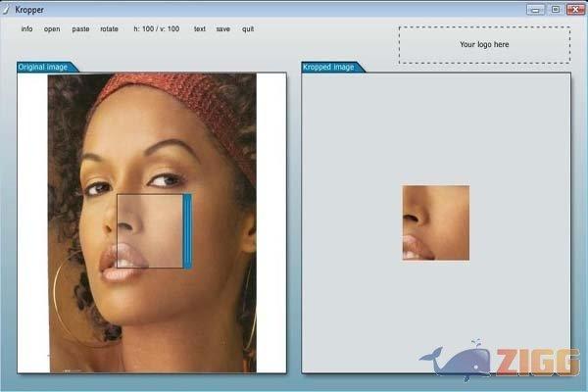The height and width of the screenshot is (392, 588).
Task: Click the cropped preview thumbnail
Action: coord(435,222)
